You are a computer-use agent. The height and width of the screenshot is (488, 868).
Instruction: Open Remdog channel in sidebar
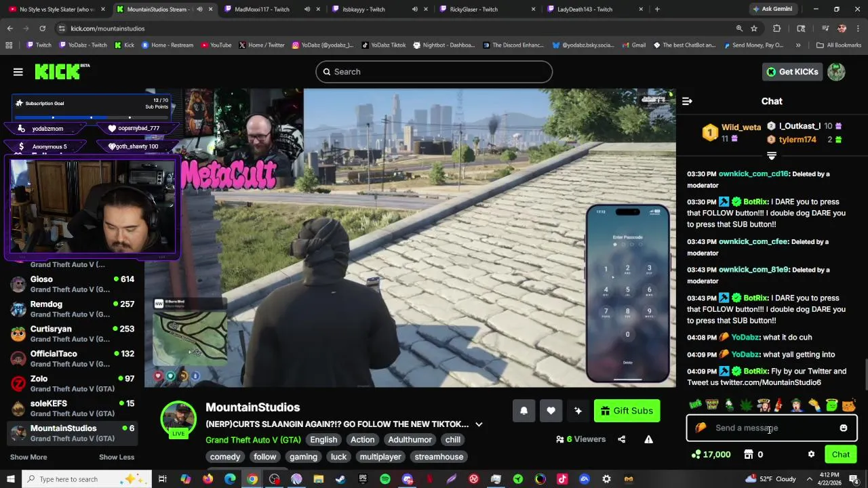click(73, 309)
